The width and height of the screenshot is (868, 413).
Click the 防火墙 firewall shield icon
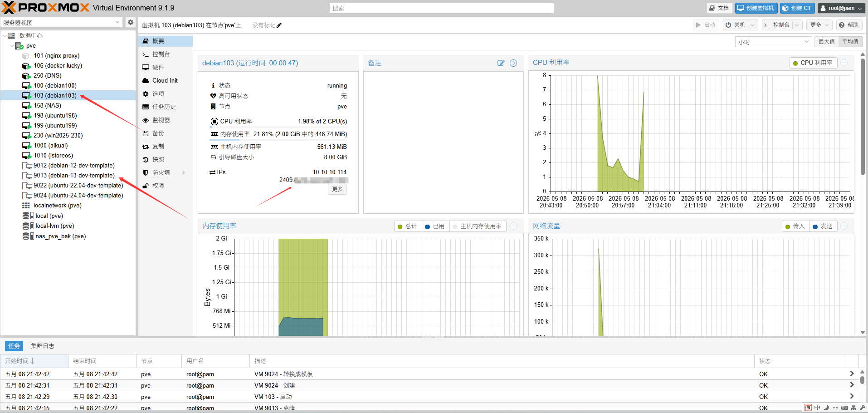point(146,173)
